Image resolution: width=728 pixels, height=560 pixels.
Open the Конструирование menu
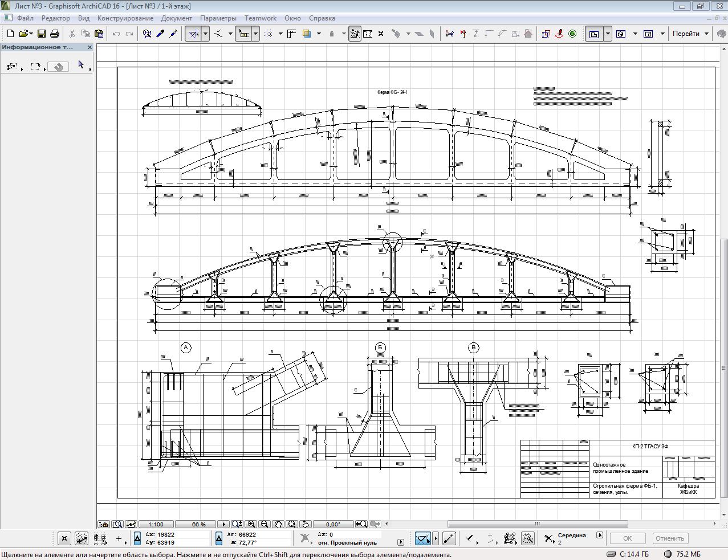click(x=125, y=18)
